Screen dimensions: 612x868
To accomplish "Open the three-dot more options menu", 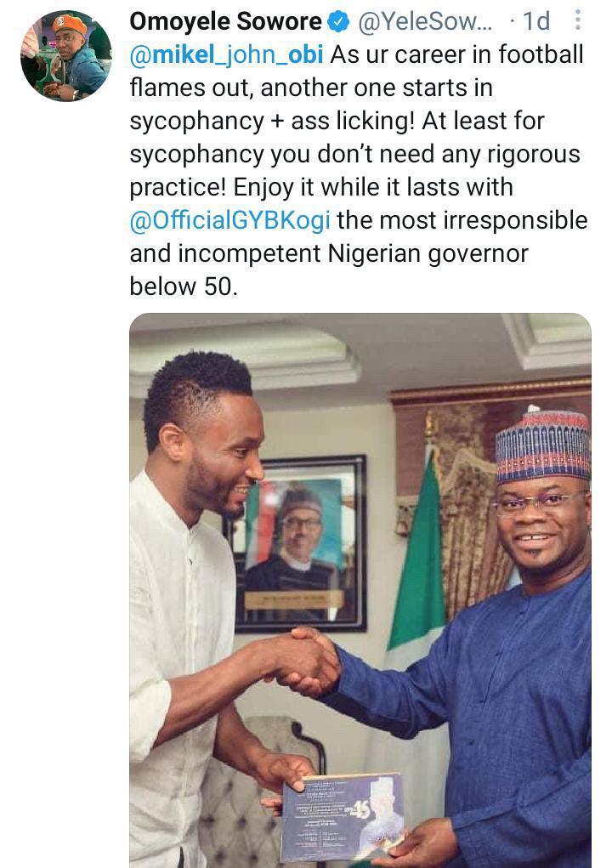I will (577, 20).
